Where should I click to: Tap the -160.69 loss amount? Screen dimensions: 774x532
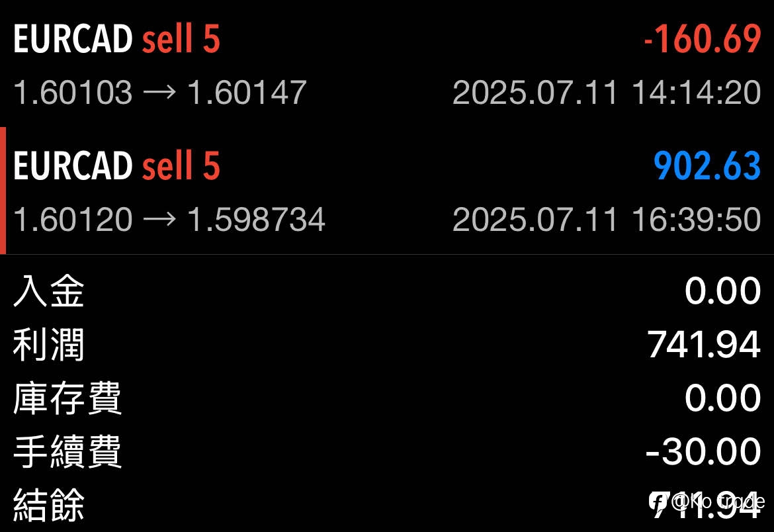coord(703,39)
